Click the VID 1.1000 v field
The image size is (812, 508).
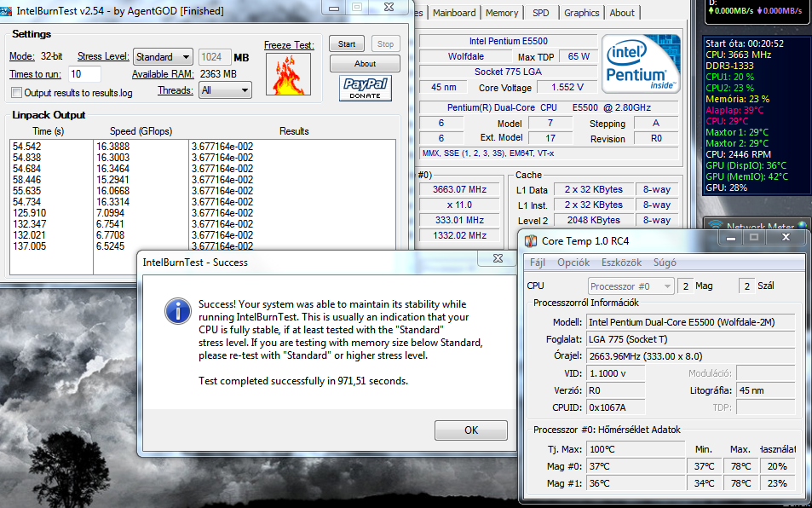click(616, 373)
